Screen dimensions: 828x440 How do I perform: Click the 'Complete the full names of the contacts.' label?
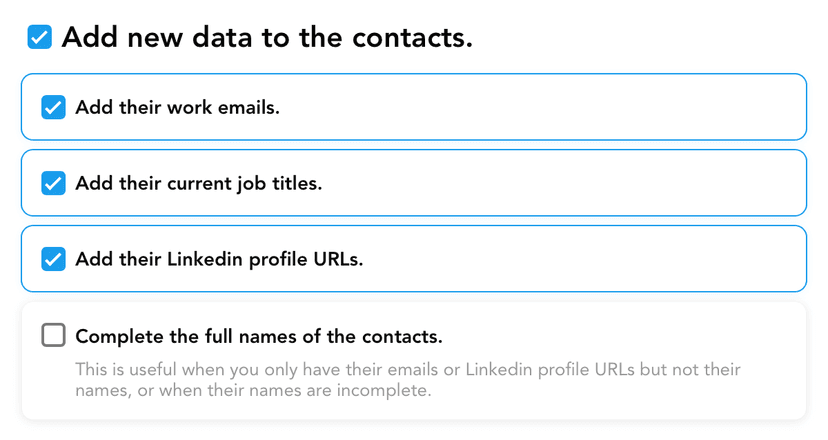pos(258,335)
